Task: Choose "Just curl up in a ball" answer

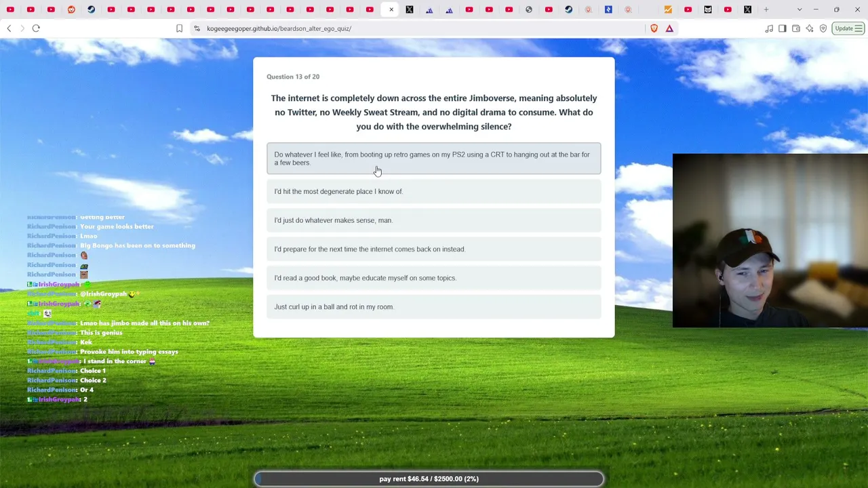Action: pos(434,307)
